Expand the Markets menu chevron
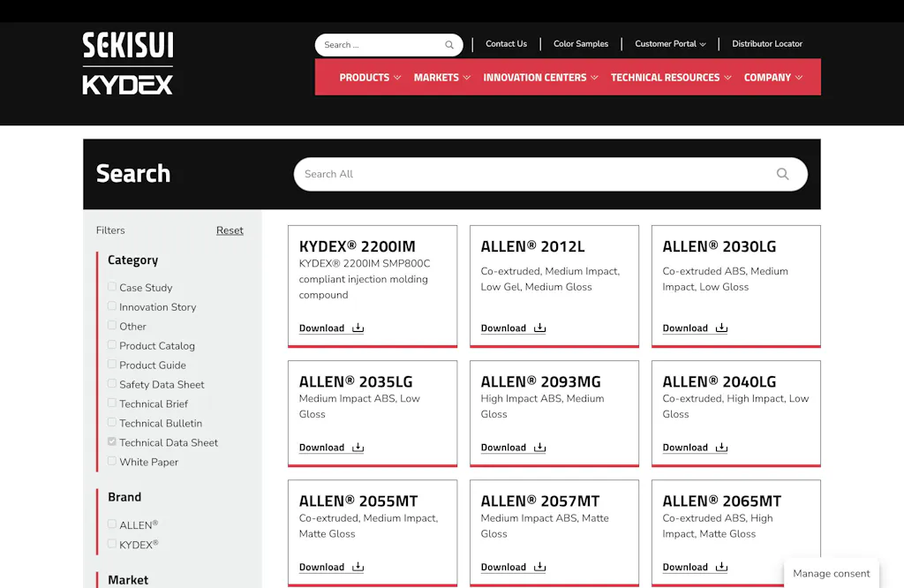The height and width of the screenshot is (588, 904). pyautogui.click(x=467, y=77)
